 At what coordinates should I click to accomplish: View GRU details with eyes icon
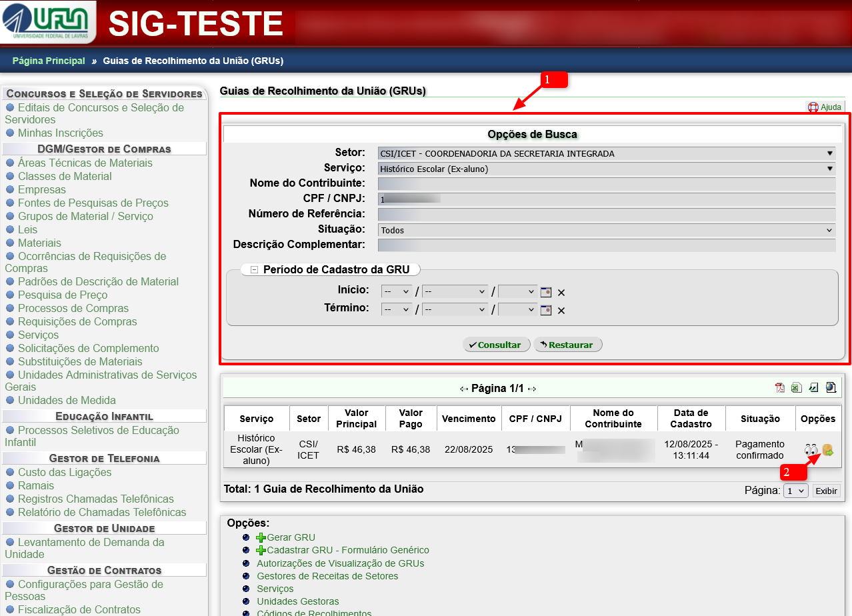(811, 450)
